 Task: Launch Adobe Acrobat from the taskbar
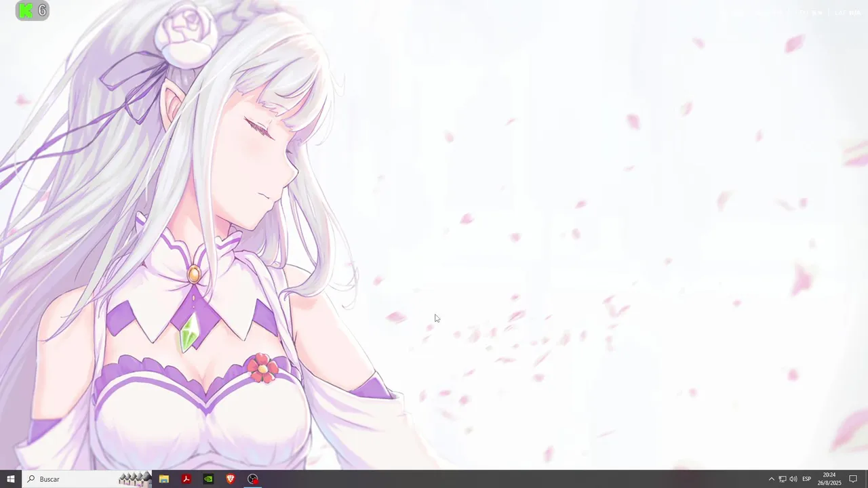pos(186,479)
